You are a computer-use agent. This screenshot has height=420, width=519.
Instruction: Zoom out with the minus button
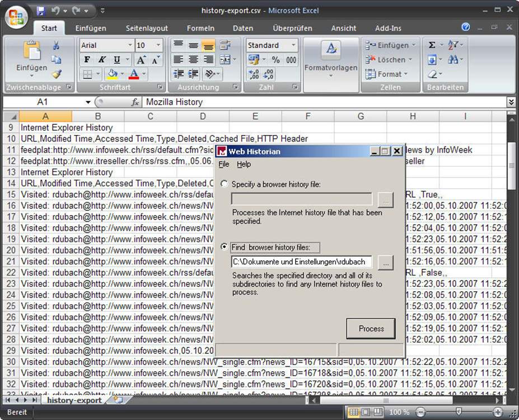(x=420, y=412)
